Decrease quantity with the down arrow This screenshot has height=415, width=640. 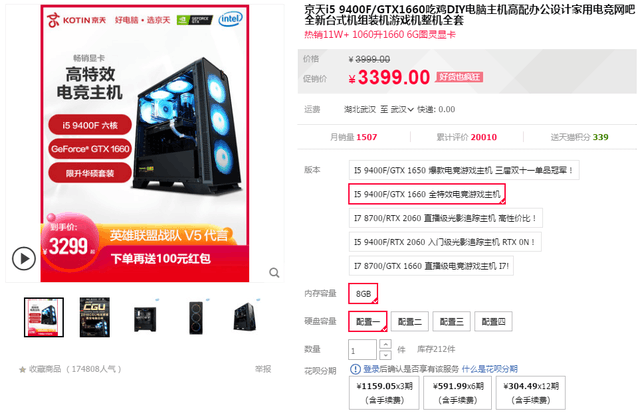click(x=385, y=355)
